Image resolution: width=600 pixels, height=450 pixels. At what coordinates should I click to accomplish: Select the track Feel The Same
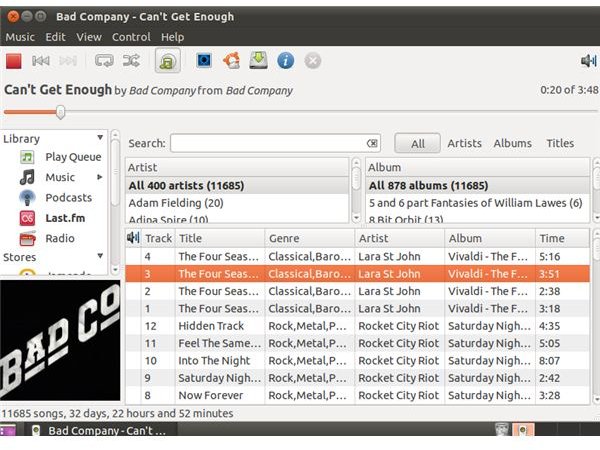(x=357, y=343)
